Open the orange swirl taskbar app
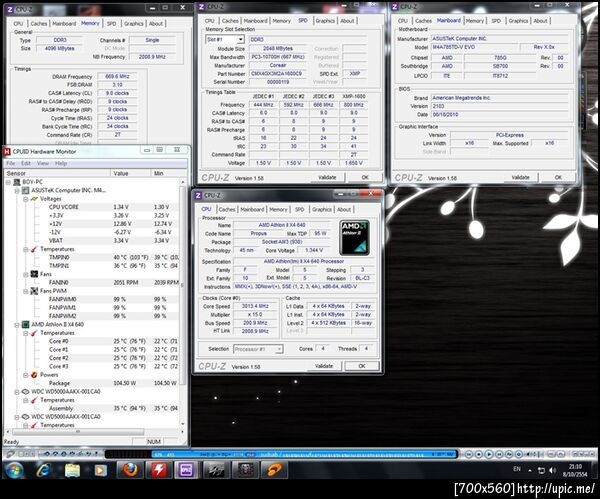 click(274, 470)
